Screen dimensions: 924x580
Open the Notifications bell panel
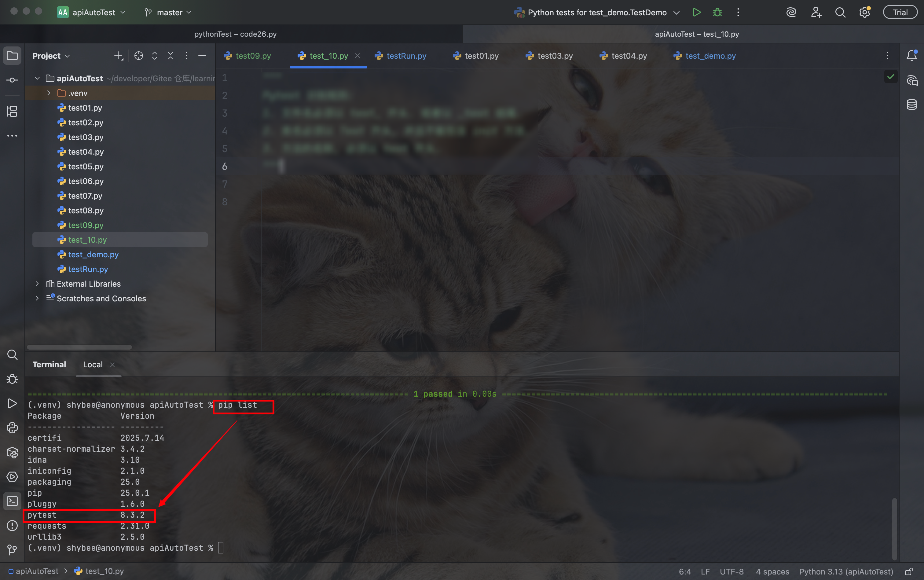[x=911, y=56]
